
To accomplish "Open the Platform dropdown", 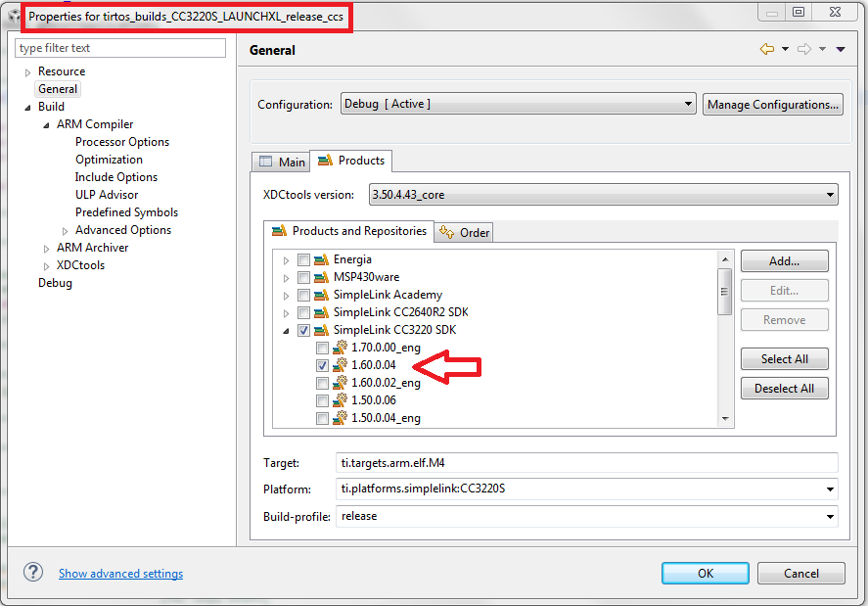I will pyautogui.click(x=587, y=489).
